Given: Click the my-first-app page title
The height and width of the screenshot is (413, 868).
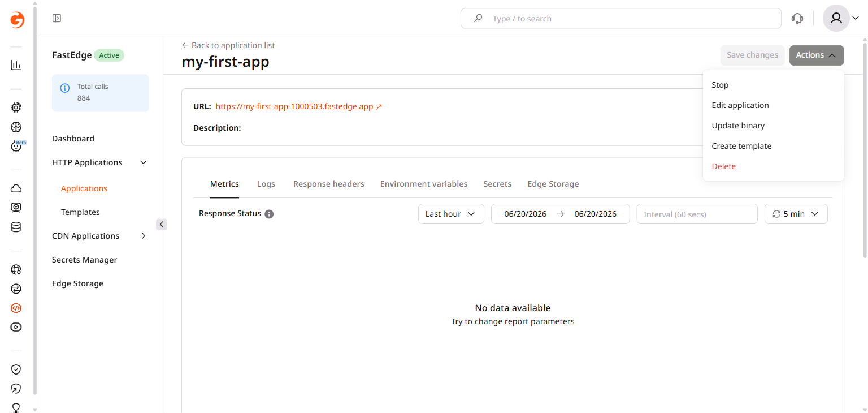Looking at the screenshot, I should coord(225,62).
